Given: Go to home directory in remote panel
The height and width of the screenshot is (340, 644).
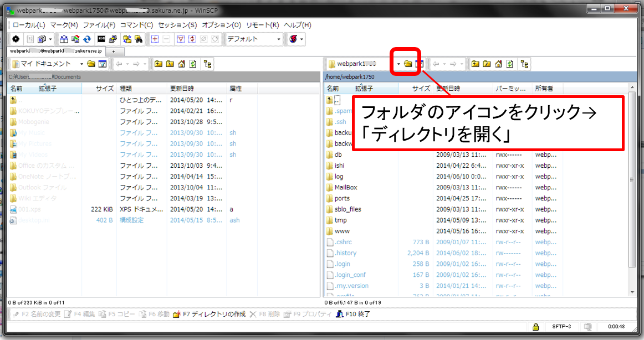Looking at the screenshot, I should [x=498, y=64].
